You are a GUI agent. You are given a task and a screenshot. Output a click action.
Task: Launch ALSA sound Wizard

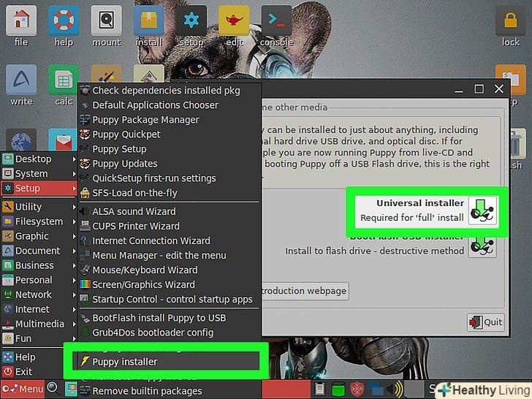169,211
